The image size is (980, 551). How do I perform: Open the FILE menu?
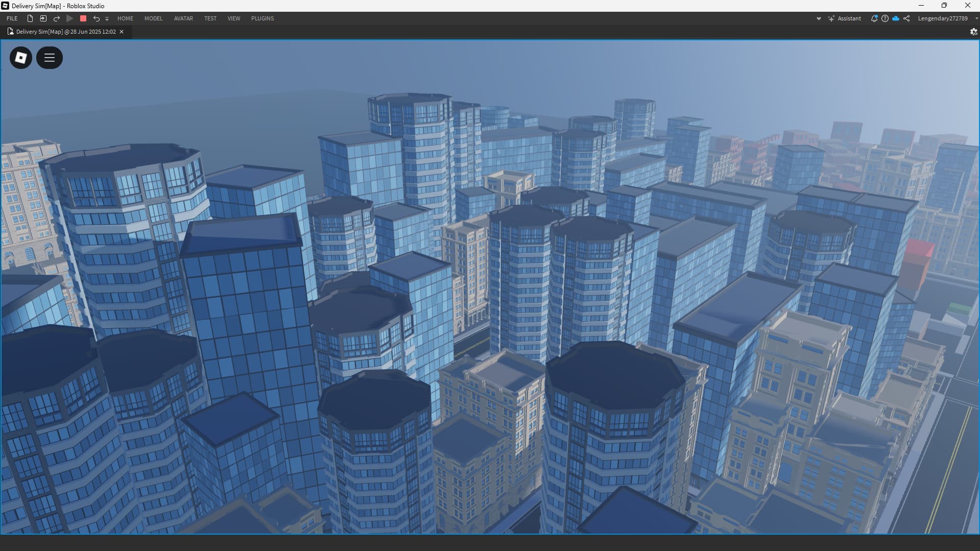click(12, 18)
